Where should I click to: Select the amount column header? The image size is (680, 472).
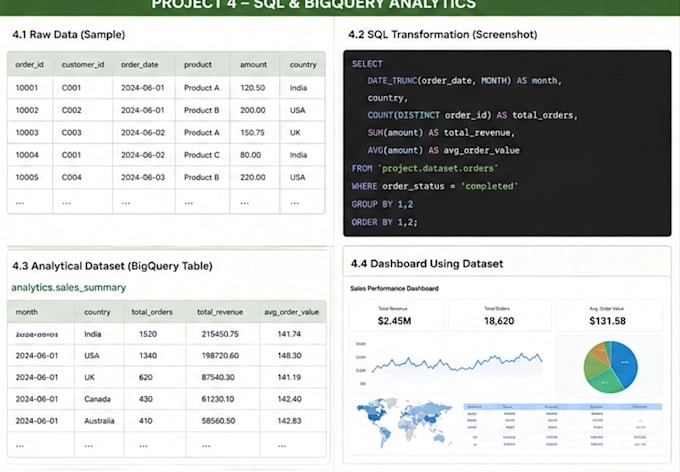(x=254, y=65)
